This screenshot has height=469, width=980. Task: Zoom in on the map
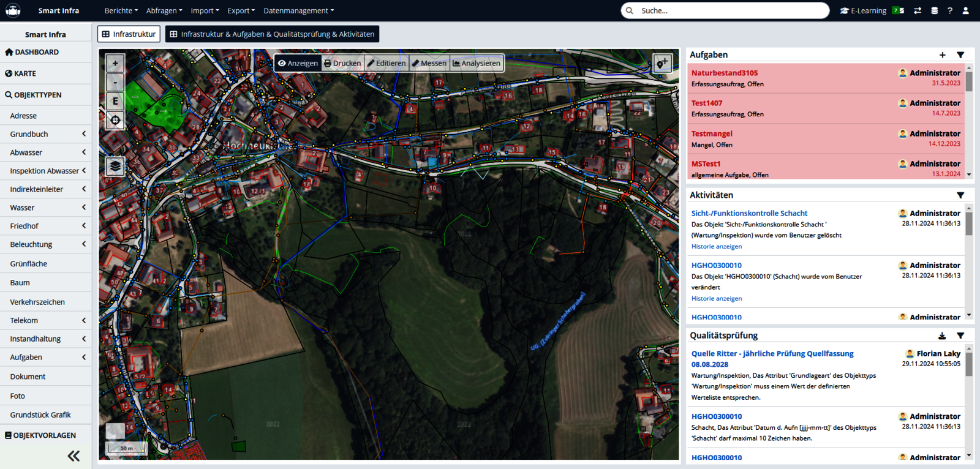tap(115, 63)
